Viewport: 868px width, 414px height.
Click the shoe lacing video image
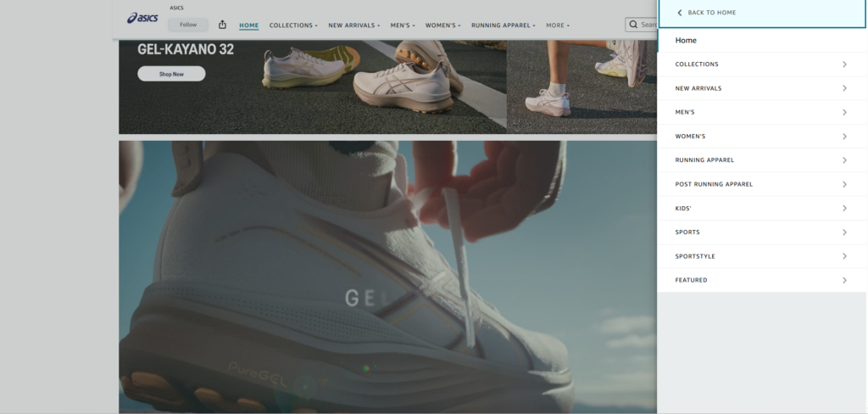(387, 277)
